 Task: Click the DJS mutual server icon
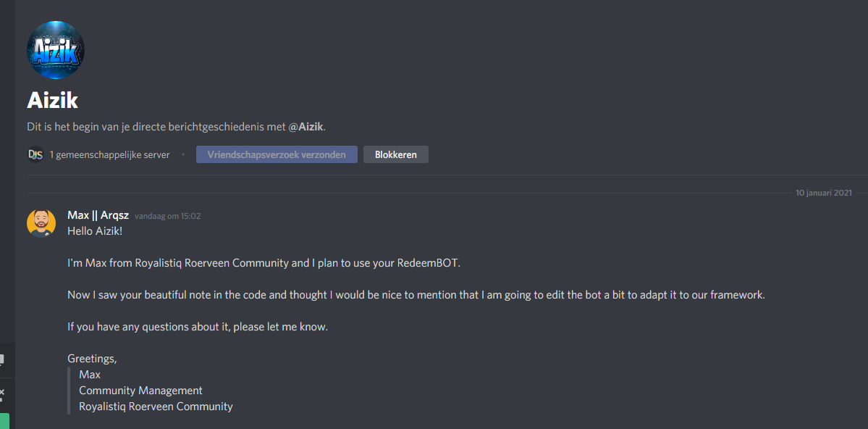point(35,154)
